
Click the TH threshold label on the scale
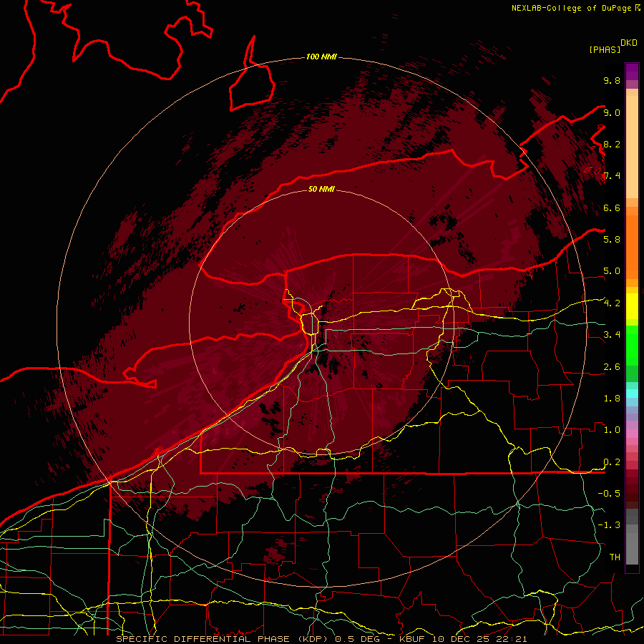(615, 557)
